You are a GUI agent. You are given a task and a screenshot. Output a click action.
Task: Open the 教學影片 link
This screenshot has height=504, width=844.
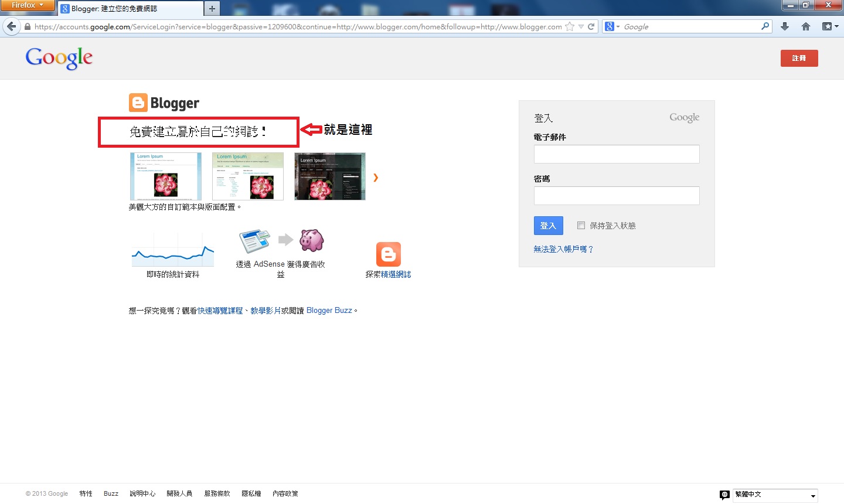tap(266, 311)
